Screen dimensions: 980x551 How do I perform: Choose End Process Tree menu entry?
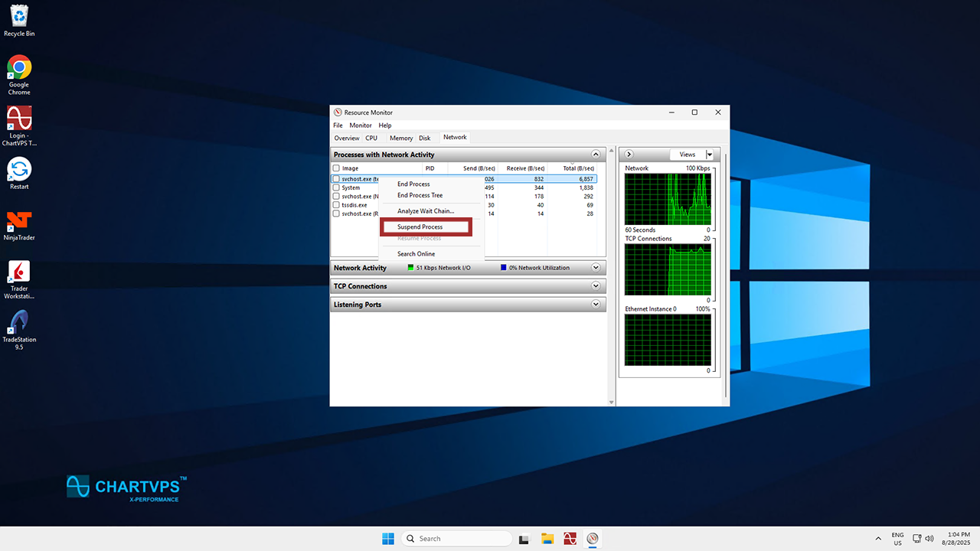[x=420, y=195]
